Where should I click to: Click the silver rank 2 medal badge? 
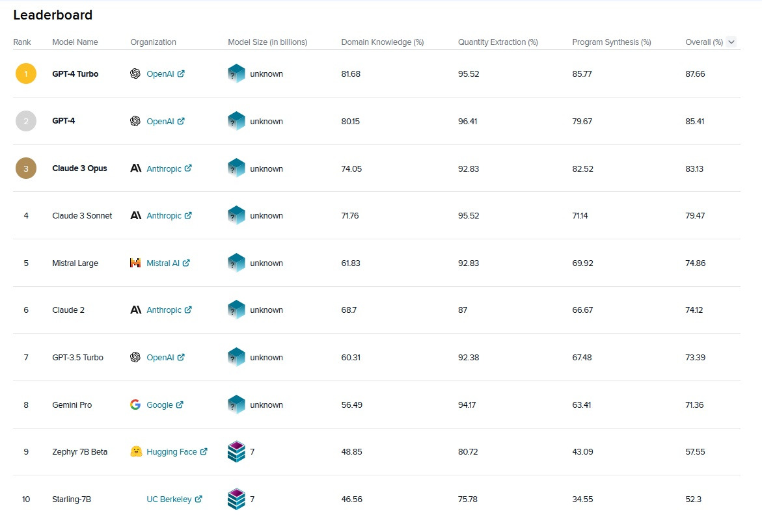(26, 121)
